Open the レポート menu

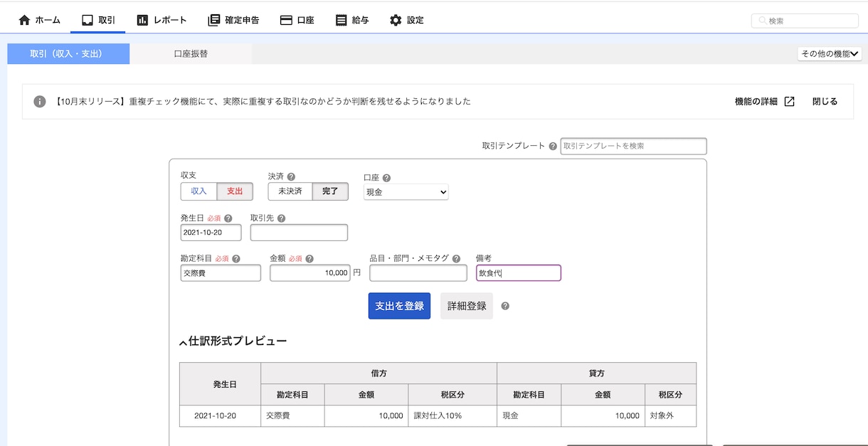(162, 20)
